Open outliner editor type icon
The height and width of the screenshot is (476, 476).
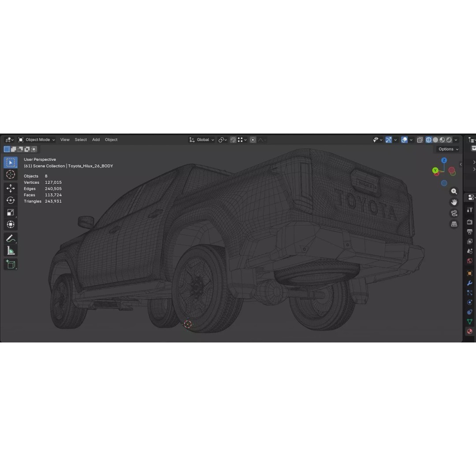[x=472, y=140]
